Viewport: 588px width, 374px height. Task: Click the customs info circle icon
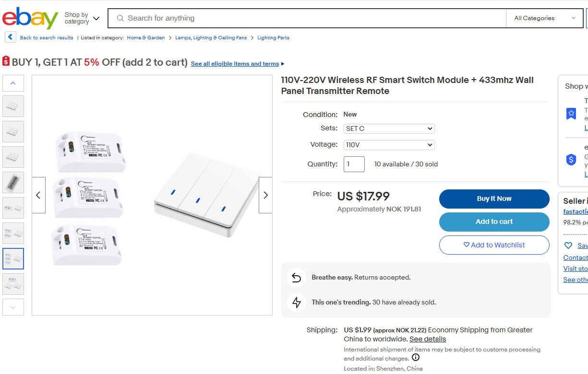[416, 357]
